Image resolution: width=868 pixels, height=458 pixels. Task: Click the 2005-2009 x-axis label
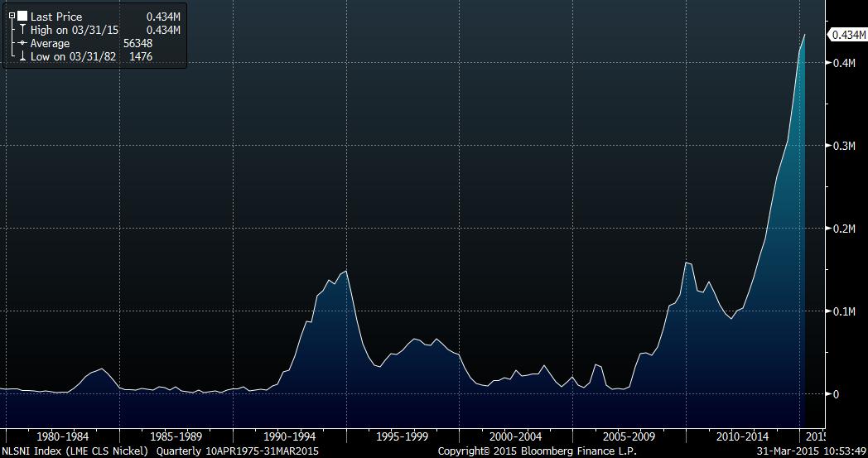click(629, 436)
